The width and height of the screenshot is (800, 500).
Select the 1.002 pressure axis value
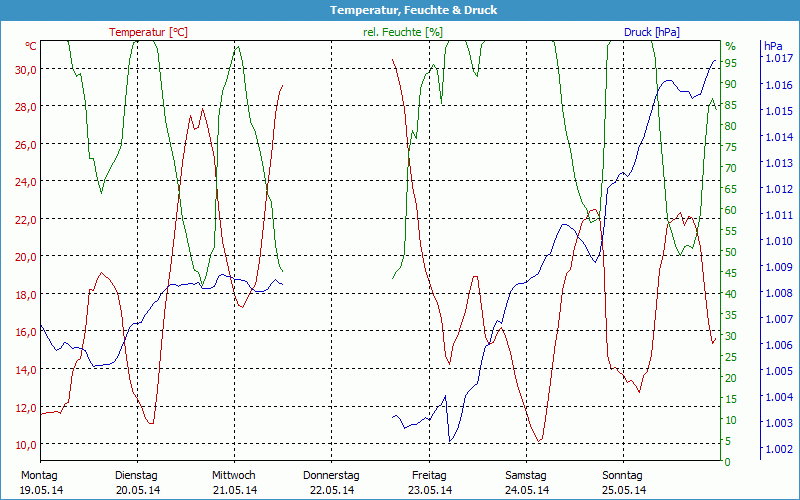coord(778,449)
